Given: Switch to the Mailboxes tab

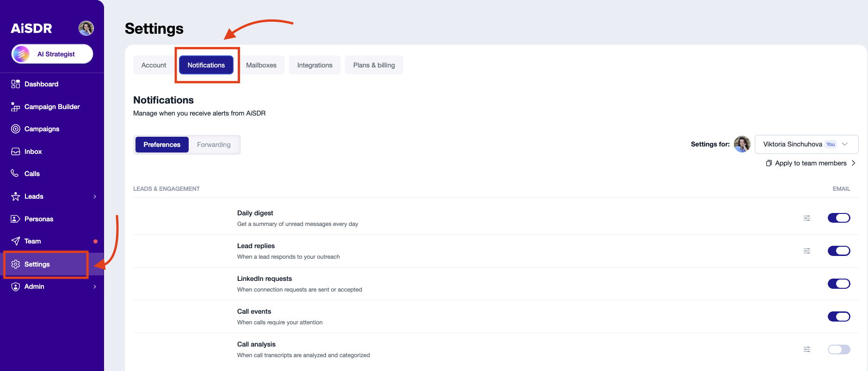Looking at the screenshot, I should coord(261,65).
